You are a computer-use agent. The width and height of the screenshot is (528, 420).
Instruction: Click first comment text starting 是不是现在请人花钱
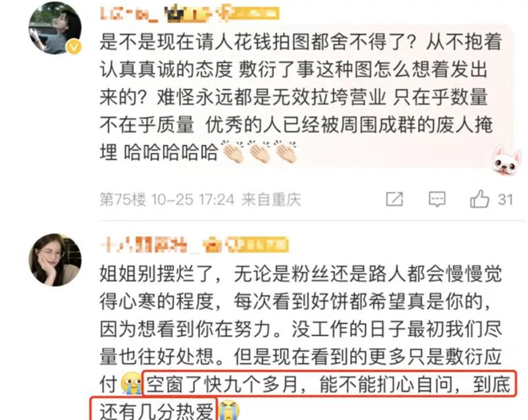301,97
